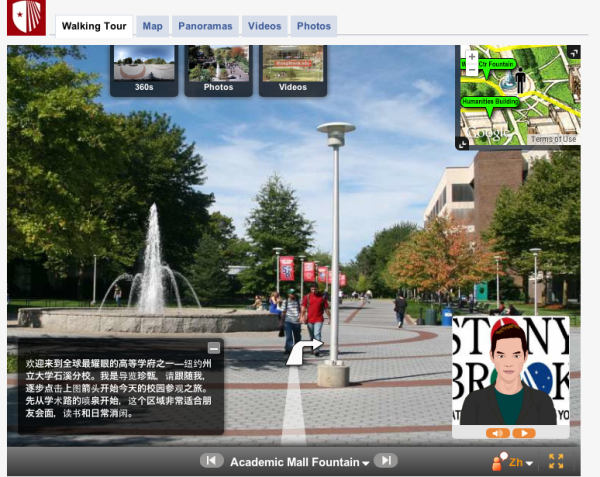Zoom out on the mini map
This screenshot has width=600, height=477.
pos(472,70)
